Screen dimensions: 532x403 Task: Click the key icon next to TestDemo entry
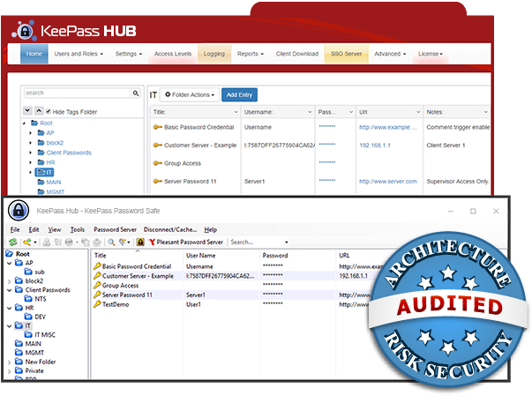97,304
